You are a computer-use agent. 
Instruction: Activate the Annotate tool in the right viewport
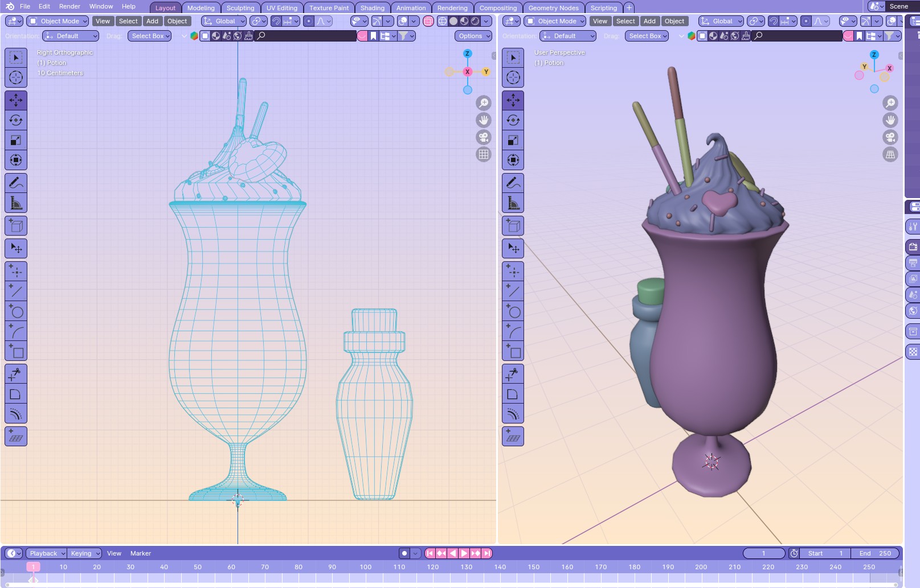(513, 183)
